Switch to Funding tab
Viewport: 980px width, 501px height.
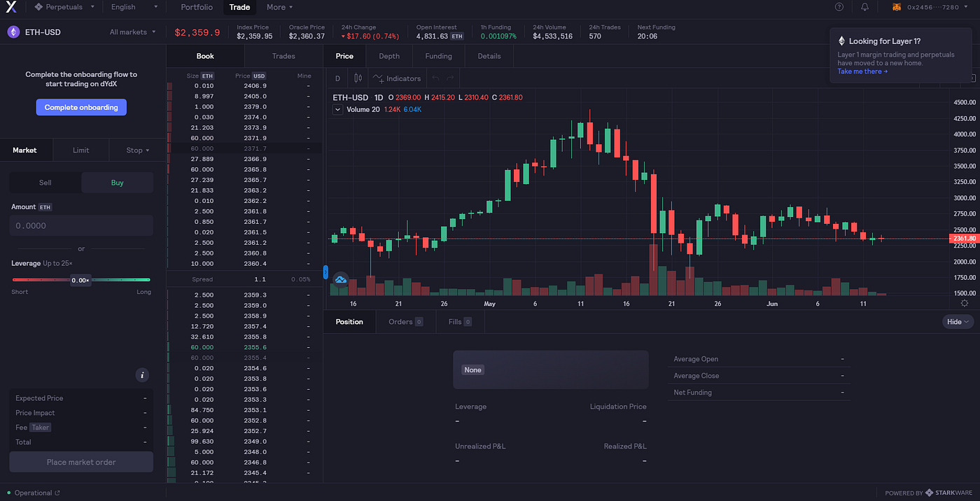point(439,56)
